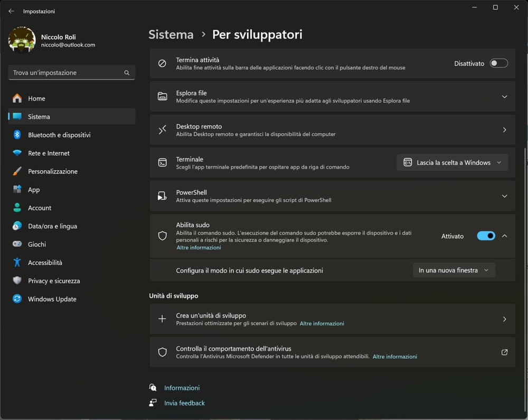This screenshot has width=528, height=420.
Task: Click the search magnifier icon
Action: click(x=127, y=73)
